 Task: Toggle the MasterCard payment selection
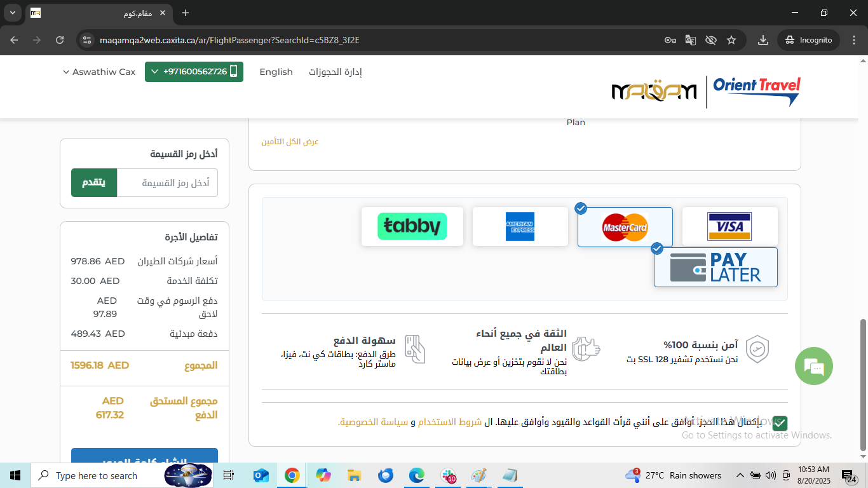point(625,227)
